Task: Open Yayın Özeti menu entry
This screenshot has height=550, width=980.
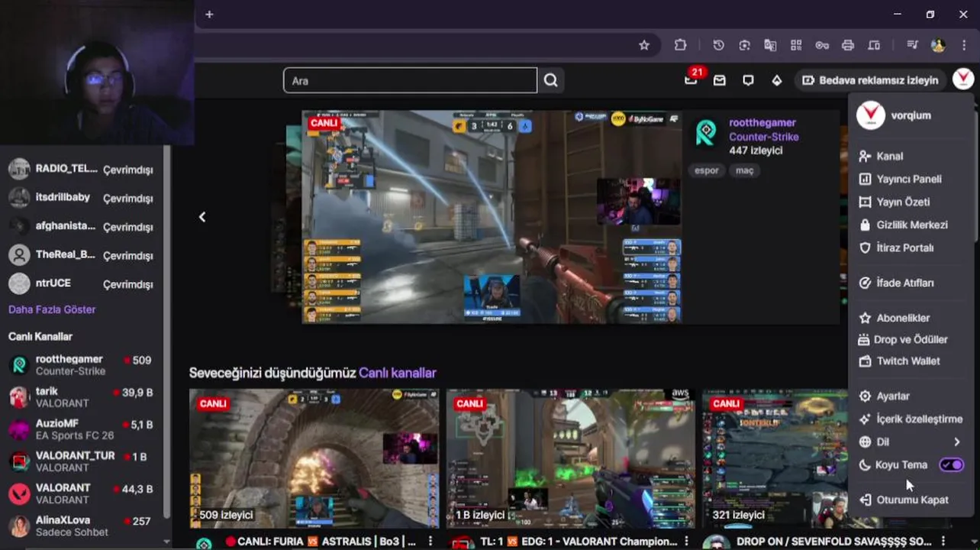Action: click(911, 202)
